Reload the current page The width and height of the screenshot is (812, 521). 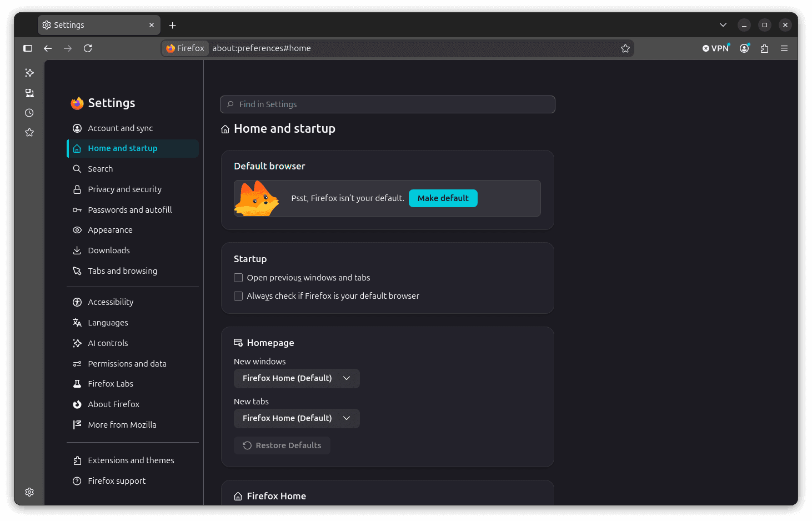pos(88,48)
